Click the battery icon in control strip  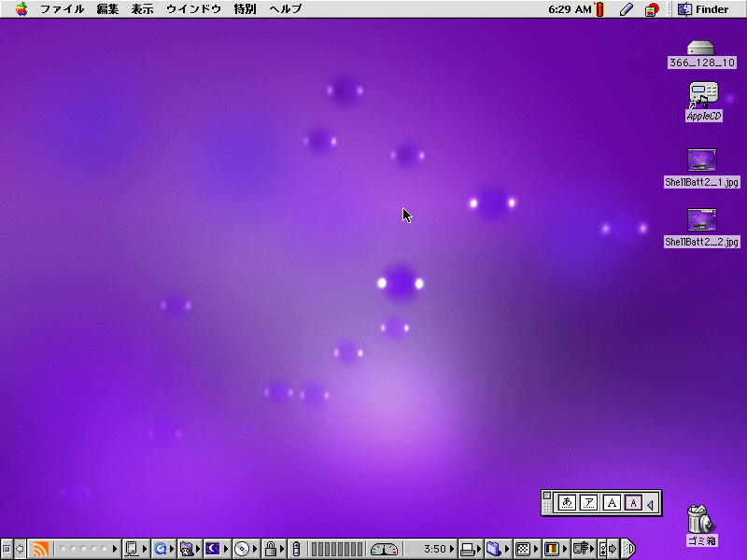coord(296,549)
